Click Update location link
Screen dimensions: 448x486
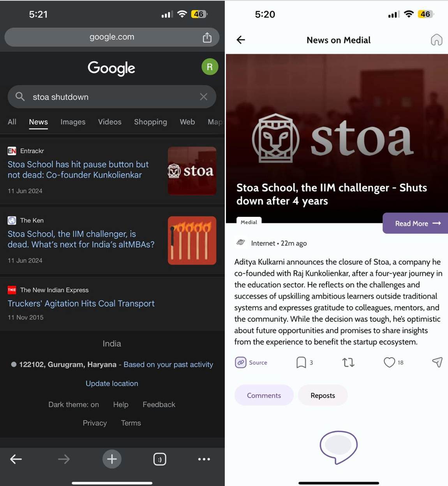point(112,384)
